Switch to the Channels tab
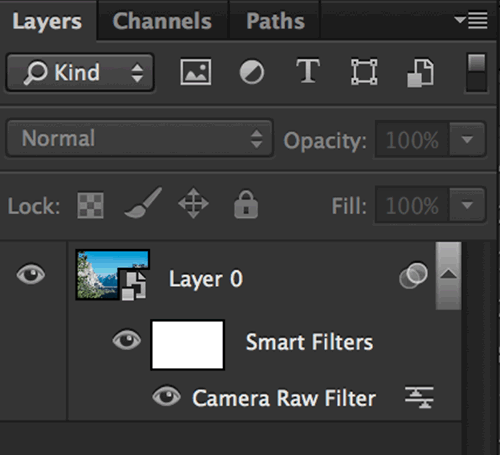 pyautogui.click(x=162, y=21)
